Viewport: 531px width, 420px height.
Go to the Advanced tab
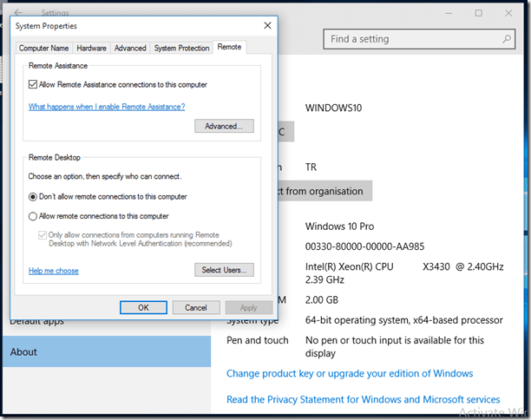tap(130, 49)
